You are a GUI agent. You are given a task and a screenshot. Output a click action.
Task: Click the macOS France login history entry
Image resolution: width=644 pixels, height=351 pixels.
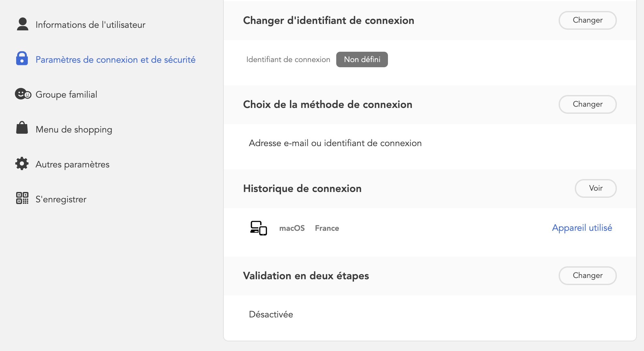pos(309,228)
